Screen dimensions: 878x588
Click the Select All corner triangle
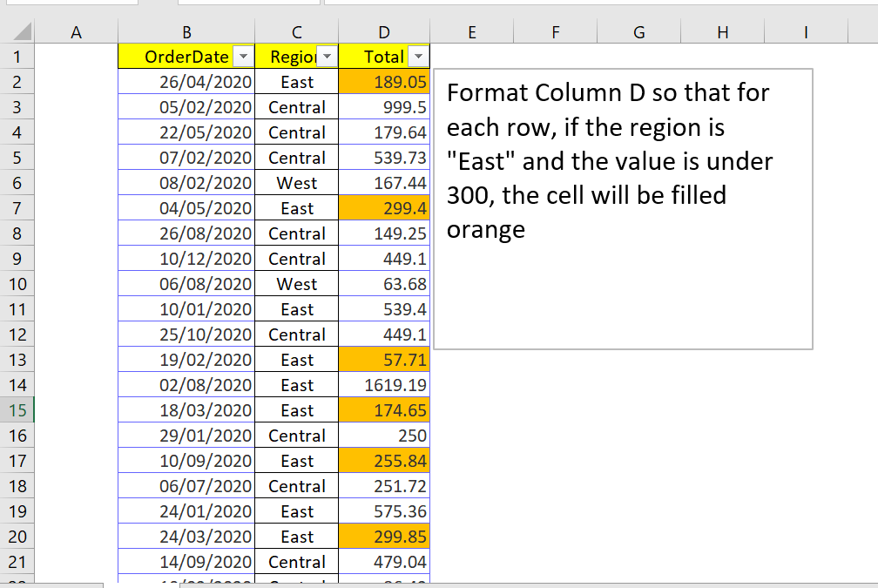[23, 32]
